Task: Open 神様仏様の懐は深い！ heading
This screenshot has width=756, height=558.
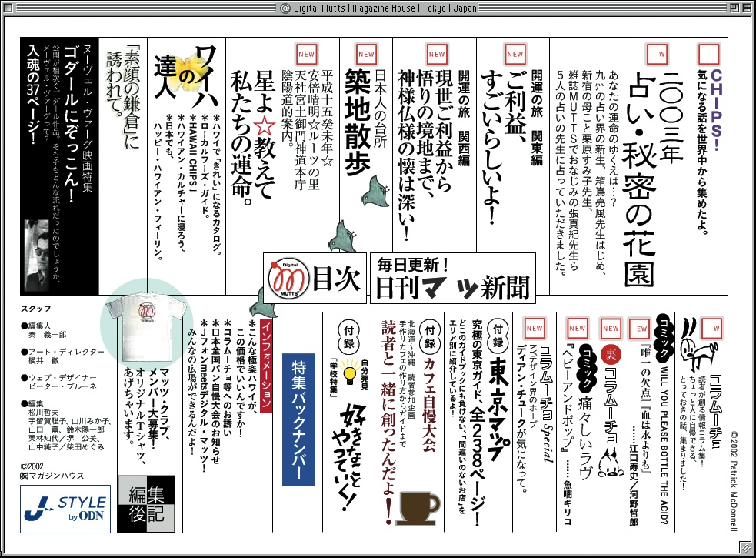Action: pyautogui.click(x=405, y=155)
